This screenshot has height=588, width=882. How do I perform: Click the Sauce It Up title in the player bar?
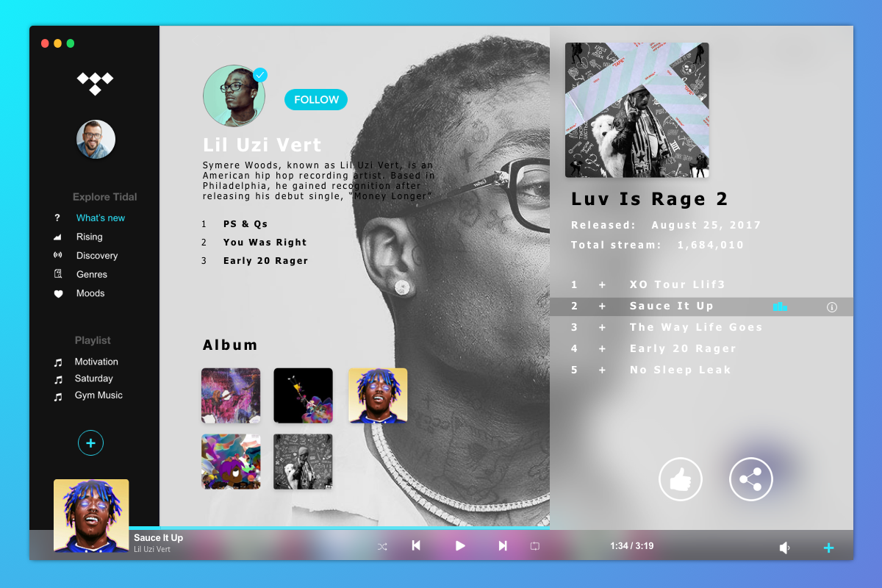(158, 538)
